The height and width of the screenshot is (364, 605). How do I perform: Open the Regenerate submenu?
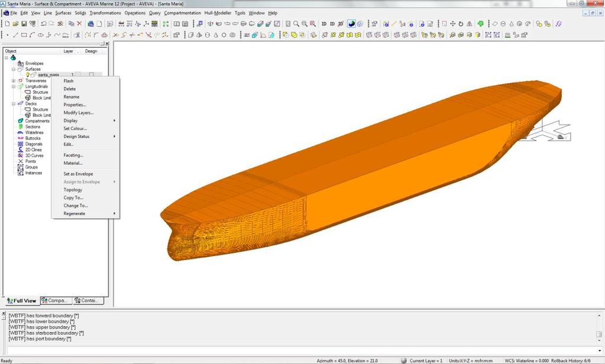(85, 214)
